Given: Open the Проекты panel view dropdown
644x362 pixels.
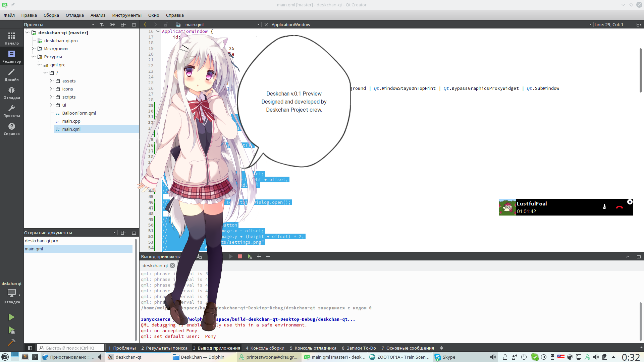Looking at the screenshot, I should pyautogui.click(x=93, y=24).
